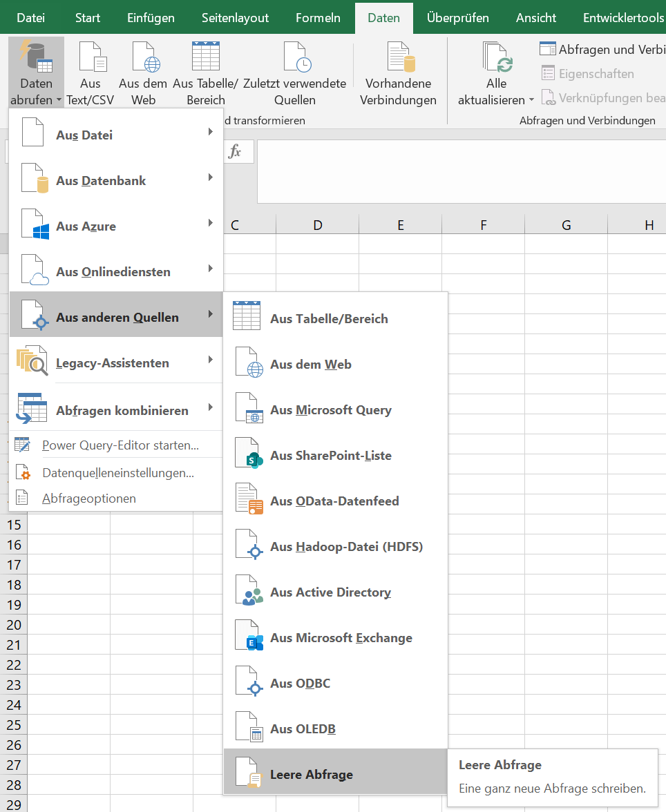Switch to the Seitenlayout ribbon tab
The width and height of the screenshot is (666, 812).
236,18
